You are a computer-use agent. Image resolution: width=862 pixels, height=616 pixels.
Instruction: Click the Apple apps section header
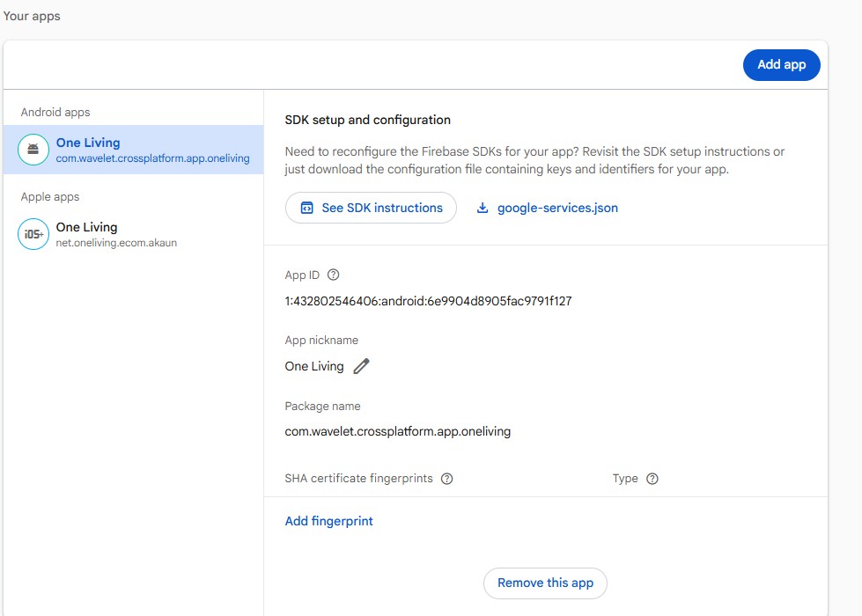48,196
